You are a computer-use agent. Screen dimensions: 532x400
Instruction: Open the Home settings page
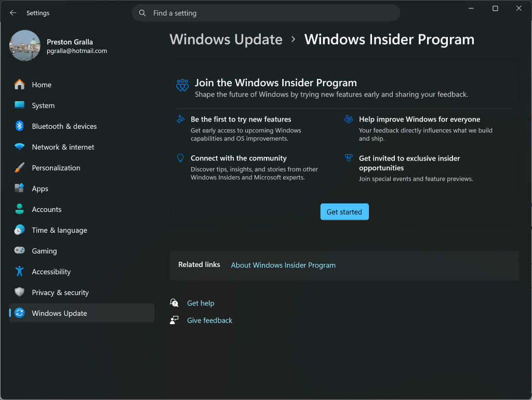(x=82, y=85)
